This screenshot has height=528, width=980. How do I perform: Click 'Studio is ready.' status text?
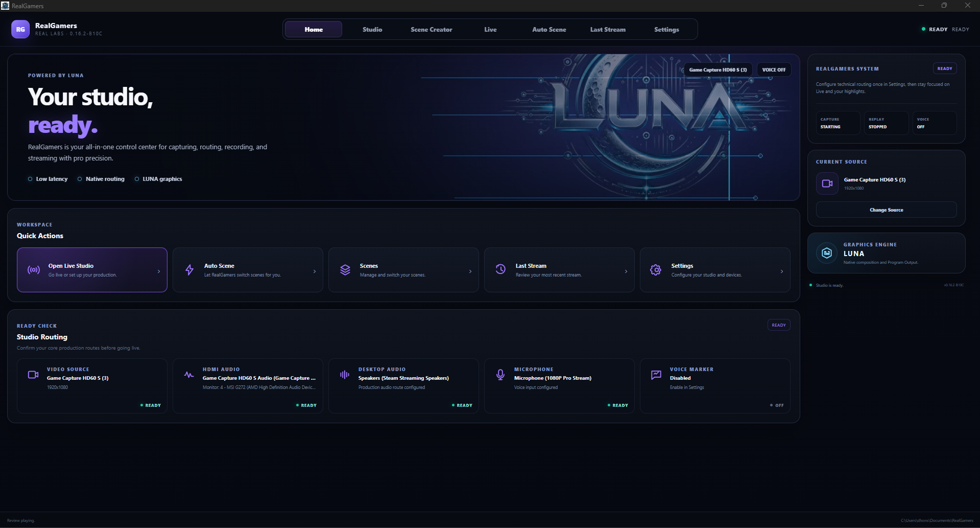(829, 285)
